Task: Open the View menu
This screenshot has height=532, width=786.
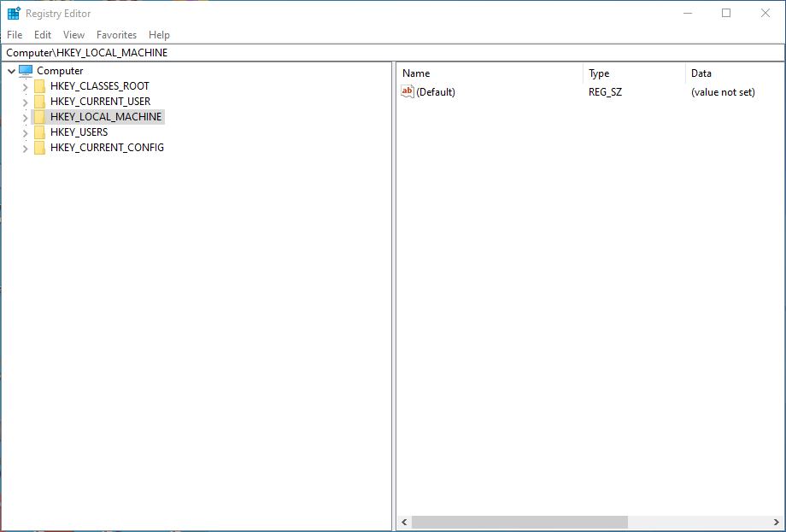Action: coord(73,35)
